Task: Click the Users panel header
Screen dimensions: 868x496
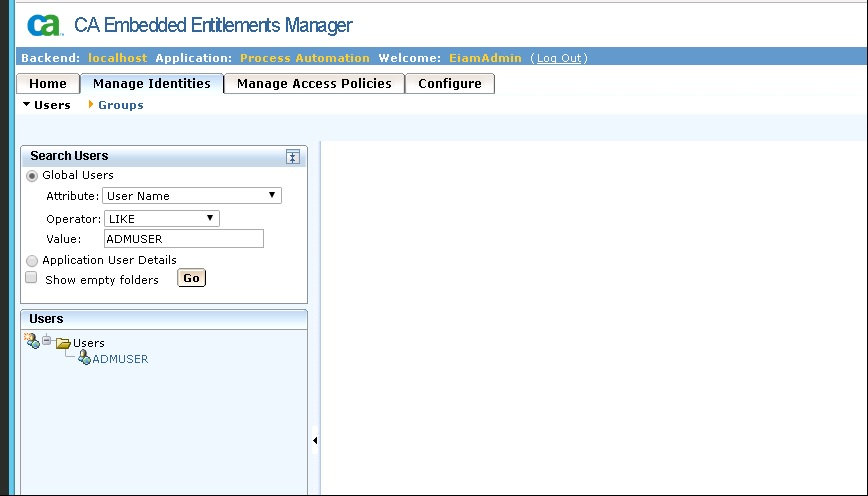Action: click(x=164, y=319)
